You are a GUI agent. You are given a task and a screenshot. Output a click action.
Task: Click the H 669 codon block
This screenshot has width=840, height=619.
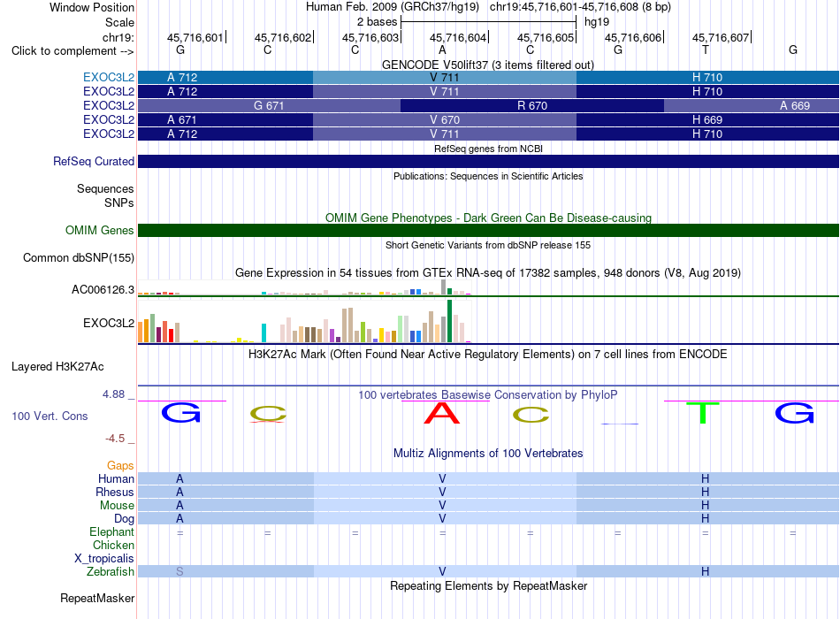(x=707, y=119)
